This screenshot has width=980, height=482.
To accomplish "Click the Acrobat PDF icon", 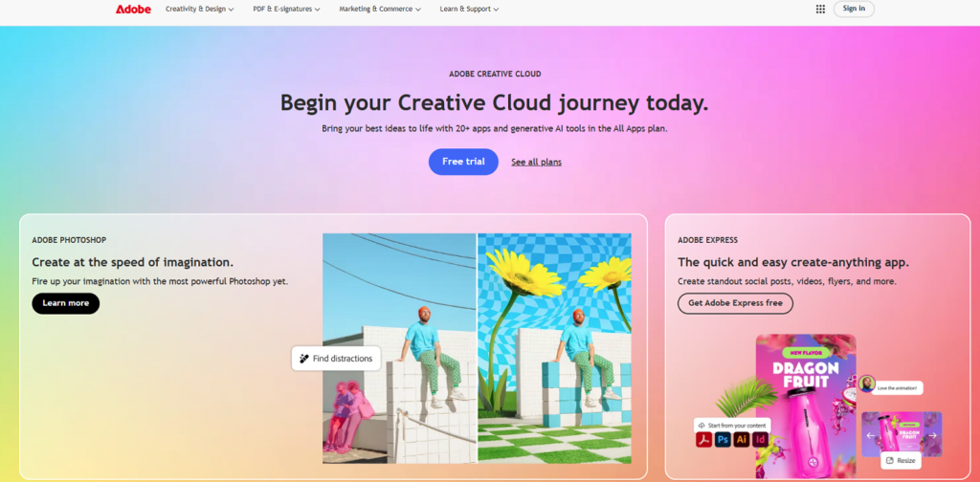I will point(703,440).
